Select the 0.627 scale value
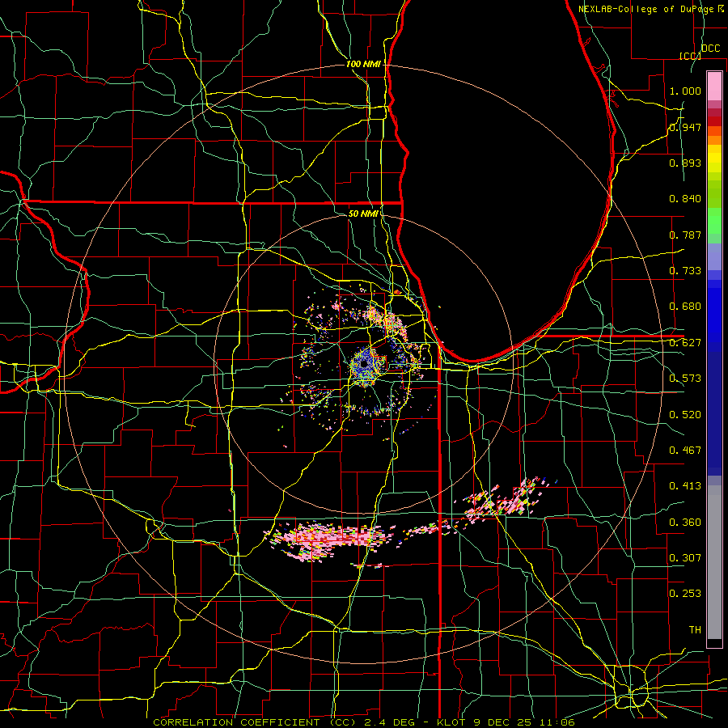This screenshot has width=728, height=728. [685, 343]
